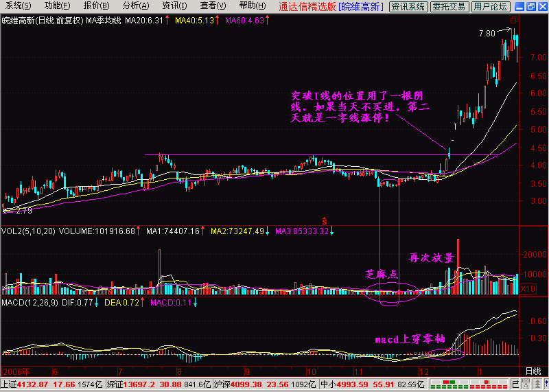
Task: Click the 2006年 date label on time axis
Action: [x=15, y=371]
